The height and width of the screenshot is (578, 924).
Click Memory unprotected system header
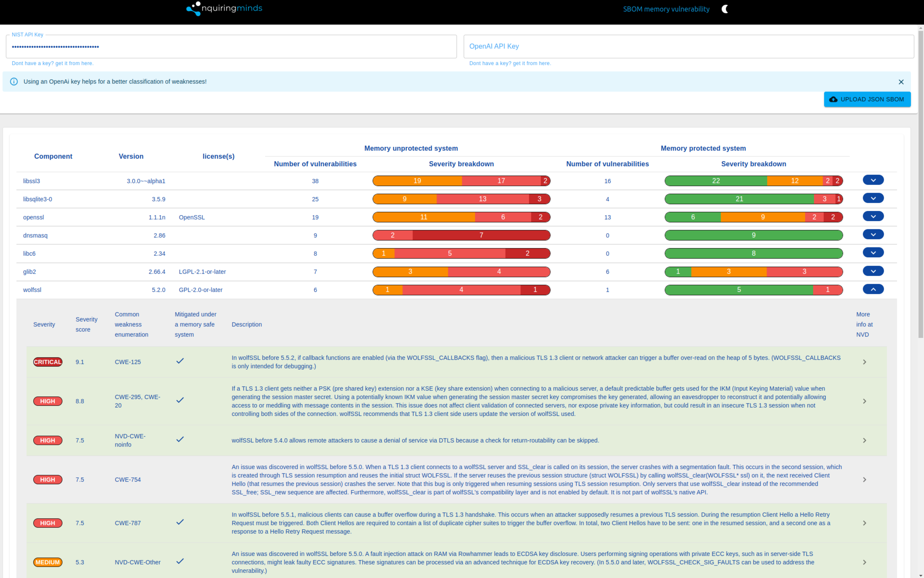click(411, 148)
